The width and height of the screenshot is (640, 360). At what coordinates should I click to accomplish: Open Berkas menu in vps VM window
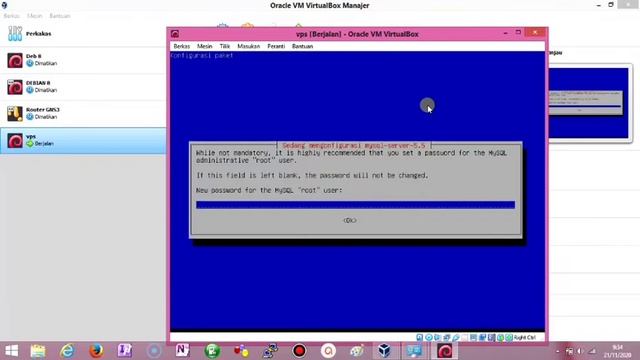click(182, 46)
